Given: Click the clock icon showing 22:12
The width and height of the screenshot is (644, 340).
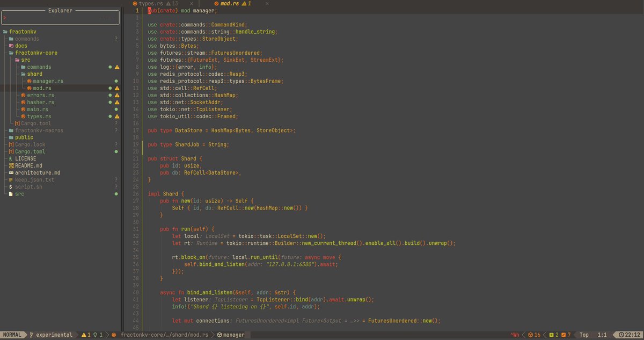Looking at the screenshot, I should [621, 335].
